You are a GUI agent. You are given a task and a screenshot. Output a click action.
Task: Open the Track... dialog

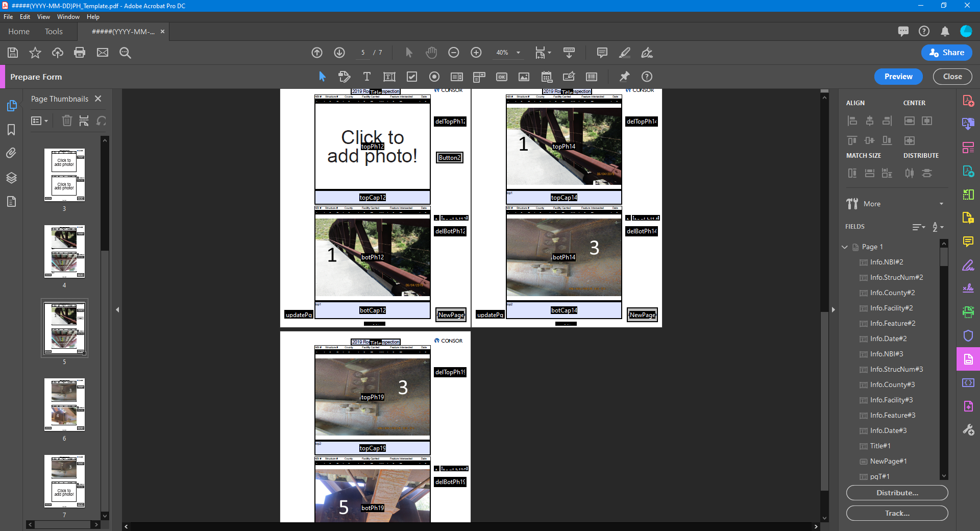[x=896, y=513]
